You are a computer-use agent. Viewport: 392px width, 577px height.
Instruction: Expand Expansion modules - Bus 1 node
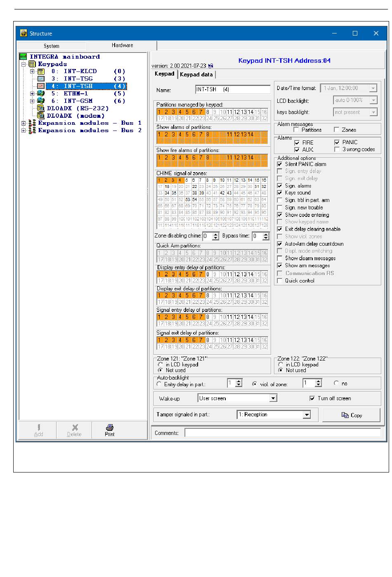tap(24, 123)
